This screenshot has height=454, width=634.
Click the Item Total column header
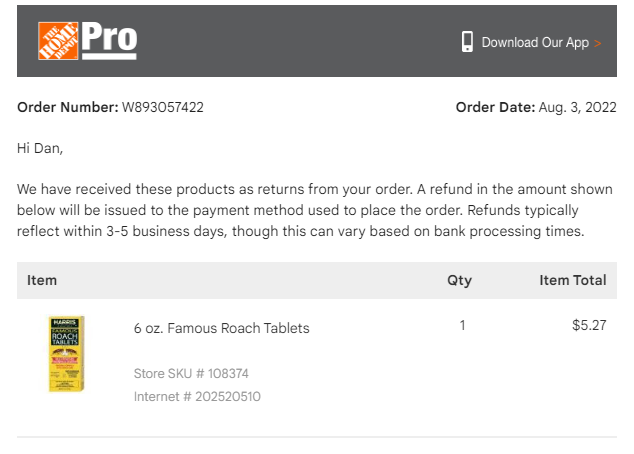573,280
